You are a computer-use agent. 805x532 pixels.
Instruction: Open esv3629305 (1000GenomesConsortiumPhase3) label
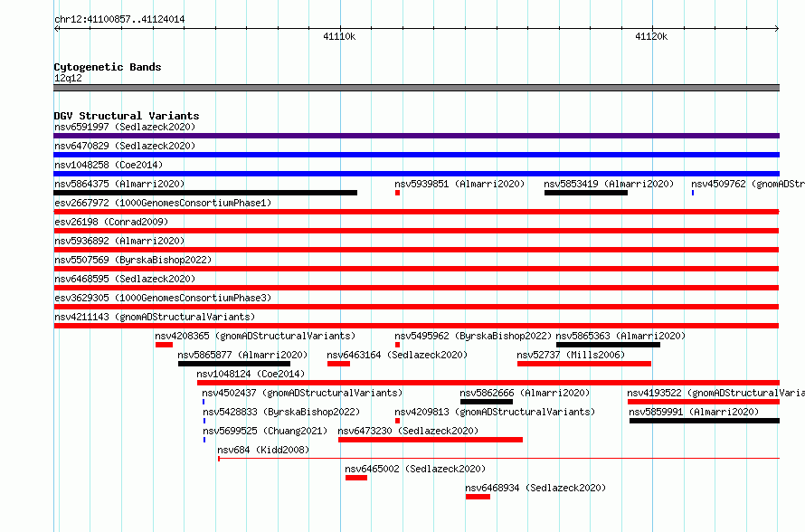(163, 298)
